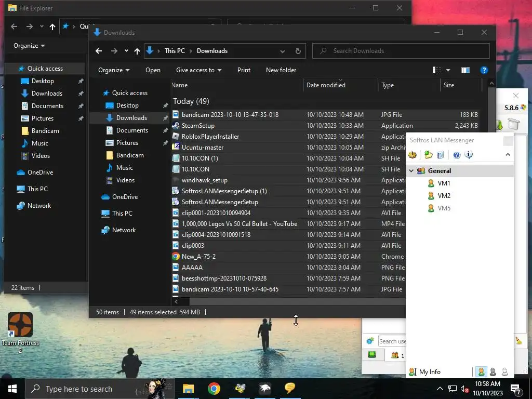
Task: Open Organize menu in File Explorer window
Action: 29,46
